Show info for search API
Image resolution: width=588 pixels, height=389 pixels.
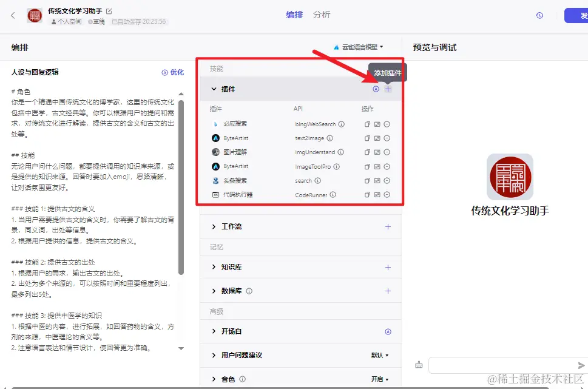[317, 180]
